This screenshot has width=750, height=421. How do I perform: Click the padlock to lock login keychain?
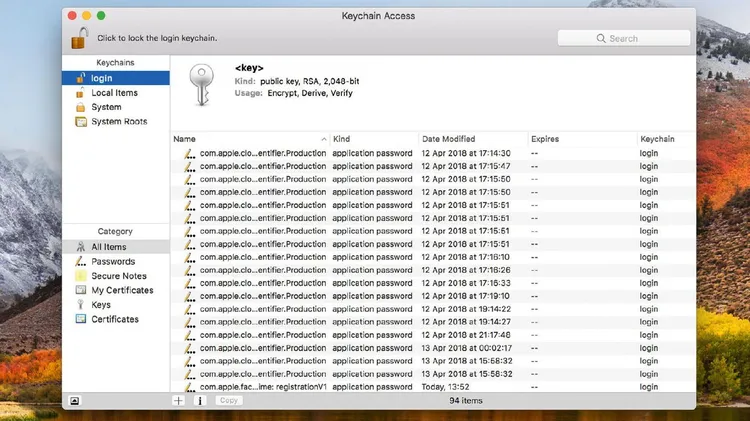(79, 38)
